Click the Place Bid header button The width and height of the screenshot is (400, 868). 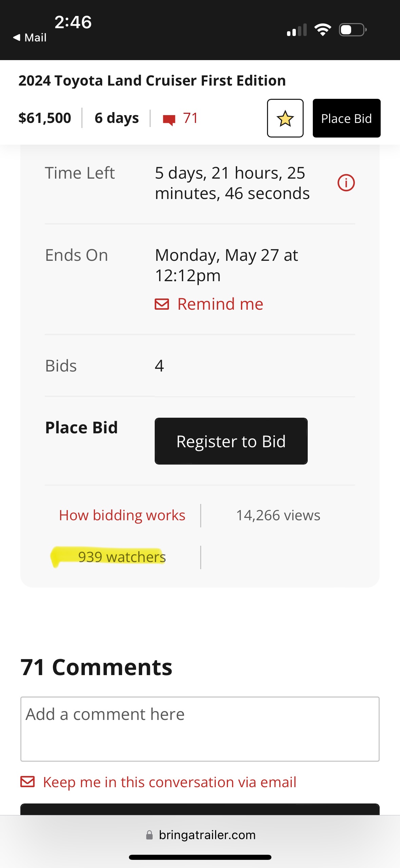(346, 118)
